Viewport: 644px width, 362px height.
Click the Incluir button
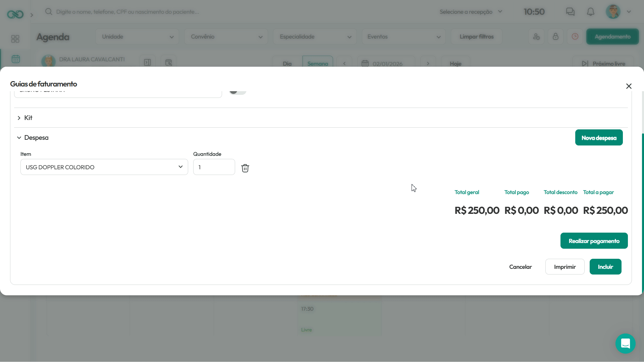[605, 267]
